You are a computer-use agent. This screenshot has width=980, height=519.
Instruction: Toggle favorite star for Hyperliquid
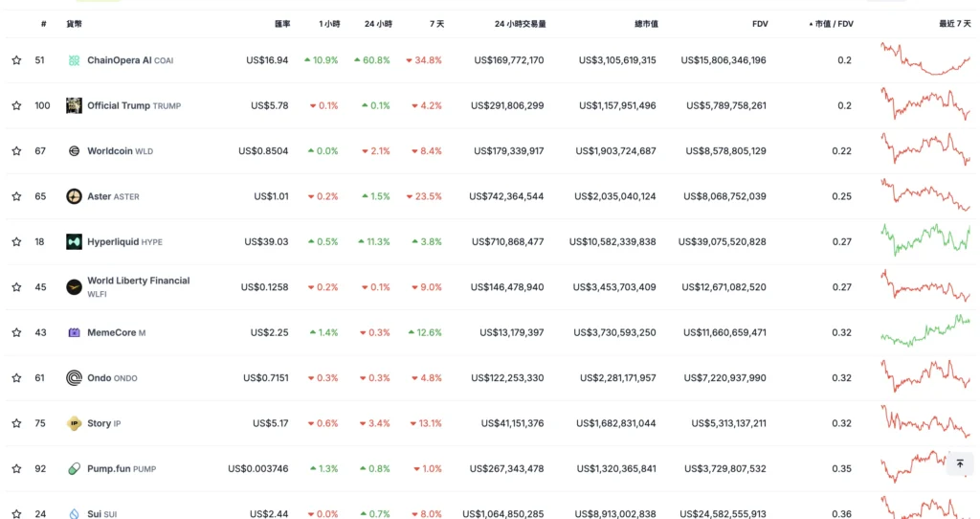[16, 241]
